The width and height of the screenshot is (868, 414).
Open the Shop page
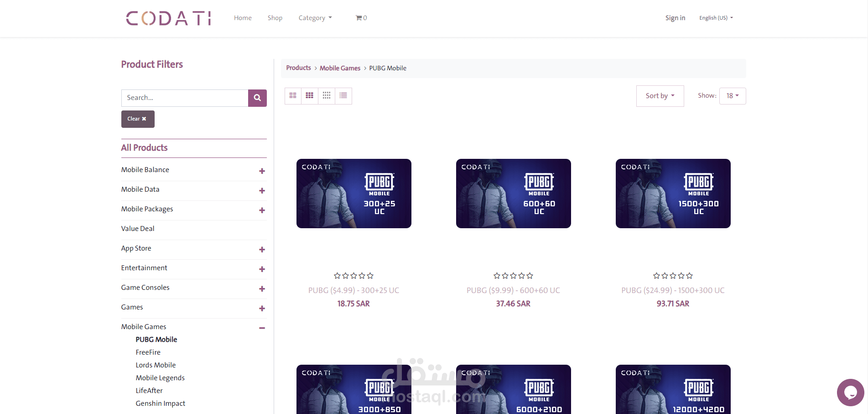275,18
